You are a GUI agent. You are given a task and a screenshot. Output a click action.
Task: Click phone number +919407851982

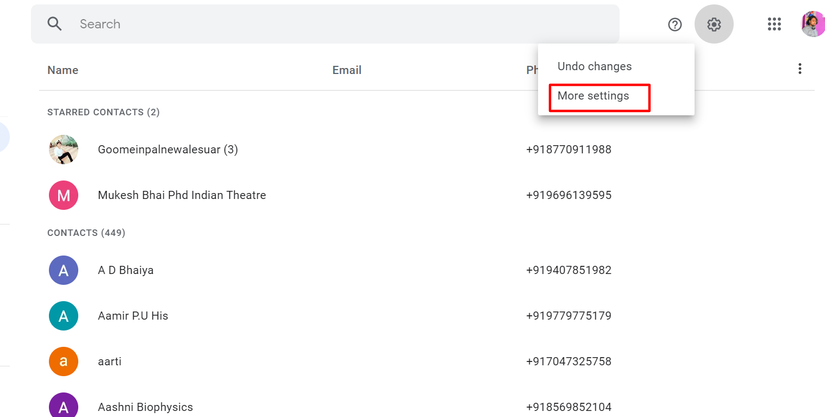click(568, 270)
